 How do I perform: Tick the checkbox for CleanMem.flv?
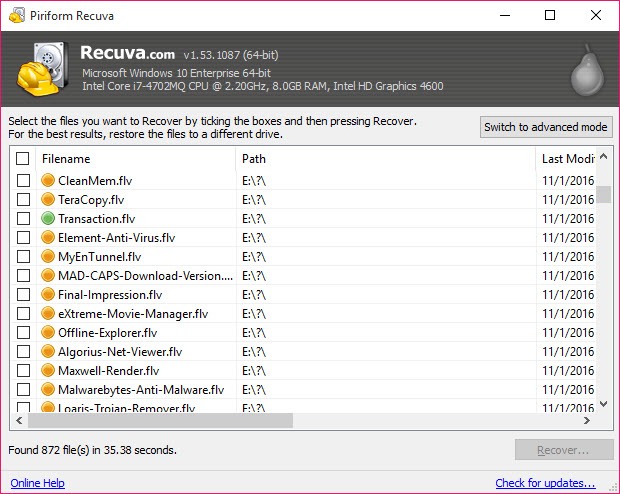(x=23, y=181)
